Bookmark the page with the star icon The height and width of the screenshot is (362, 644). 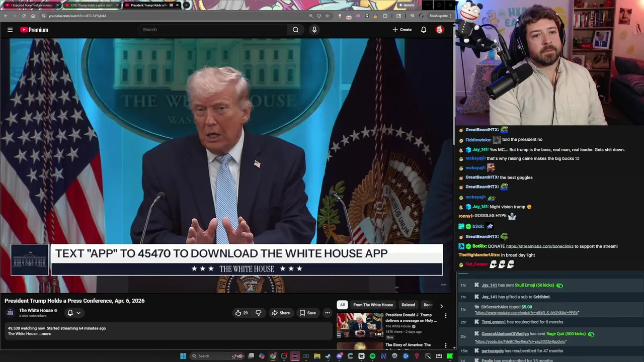pyautogui.click(x=327, y=16)
